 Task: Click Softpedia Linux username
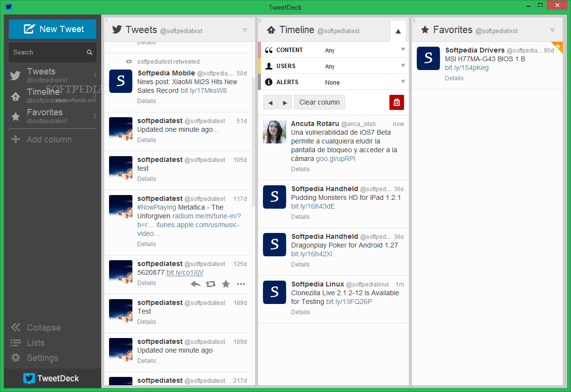[317, 284]
